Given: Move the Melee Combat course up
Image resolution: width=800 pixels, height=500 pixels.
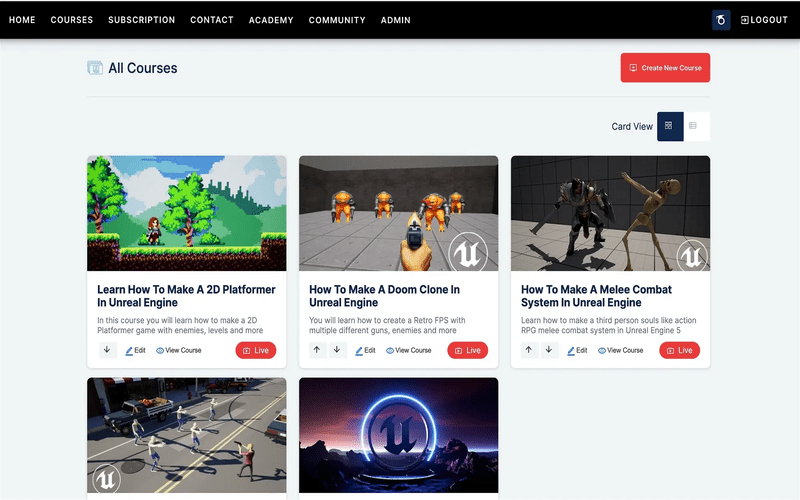Looking at the screenshot, I should click(x=529, y=350).
